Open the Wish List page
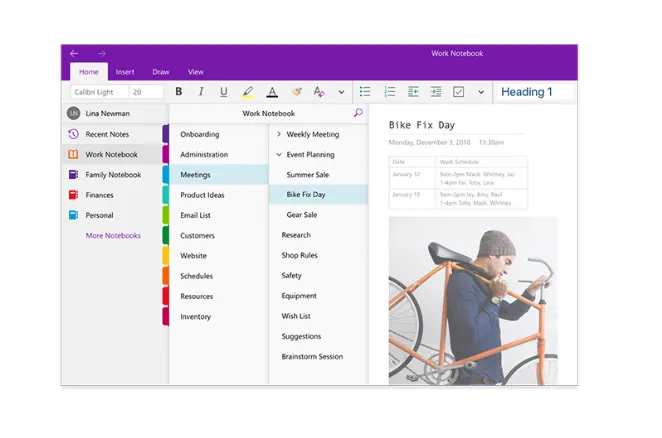The height and width of the screenshot is (438, 662). point(319,316)
